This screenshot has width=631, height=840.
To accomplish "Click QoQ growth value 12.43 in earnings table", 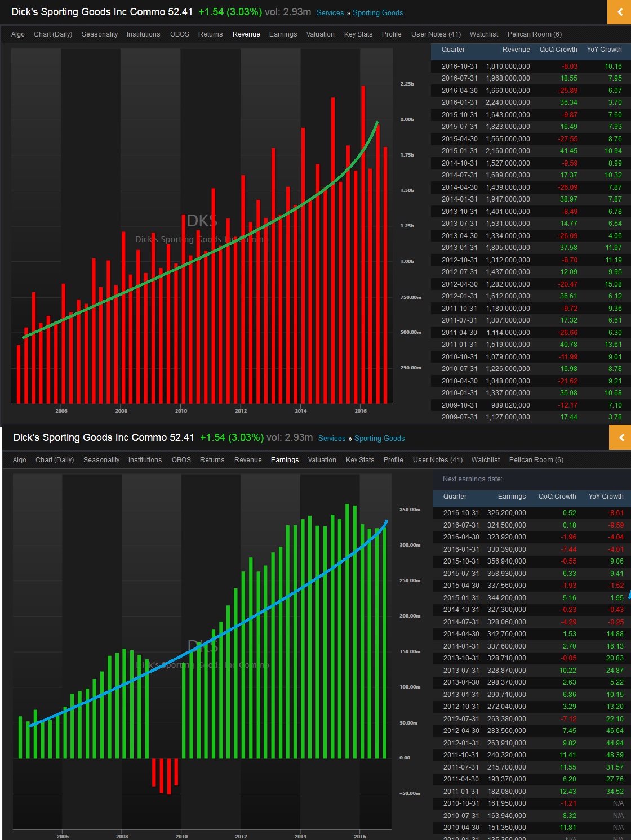I will (x=567, y=792).
